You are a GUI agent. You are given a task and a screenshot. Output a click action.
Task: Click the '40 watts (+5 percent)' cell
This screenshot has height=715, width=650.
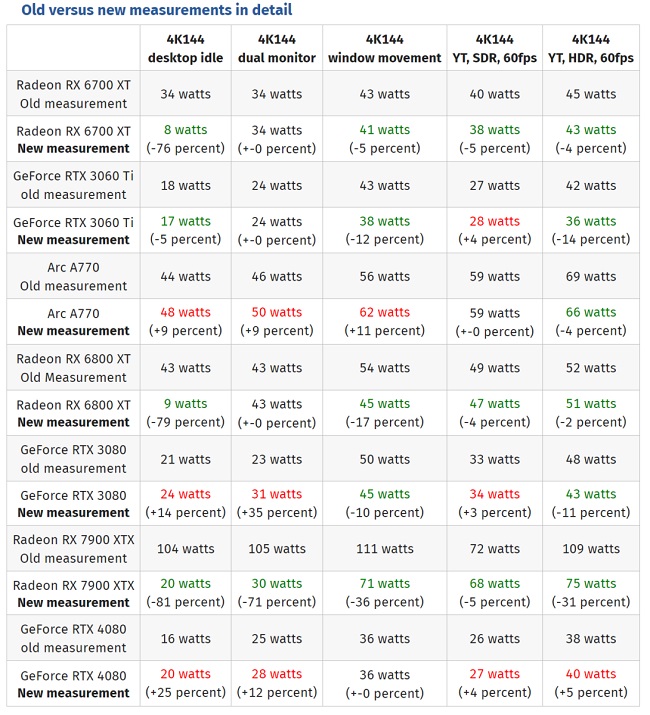click(591, 685)
